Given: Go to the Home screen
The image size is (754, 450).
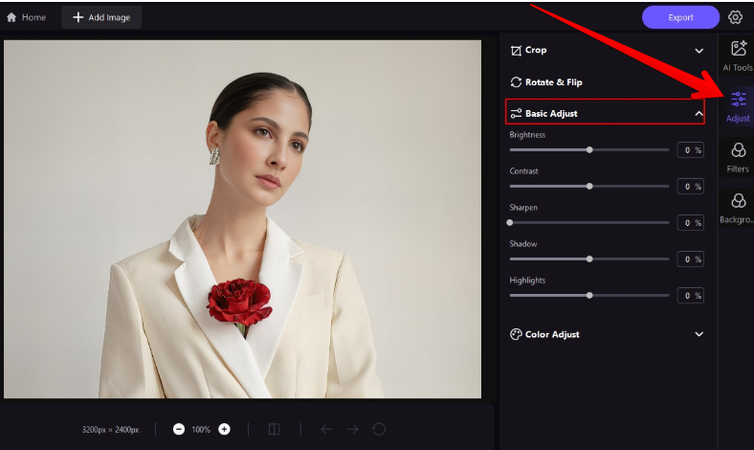Looking at the screenshot, I should pos(26,17).
